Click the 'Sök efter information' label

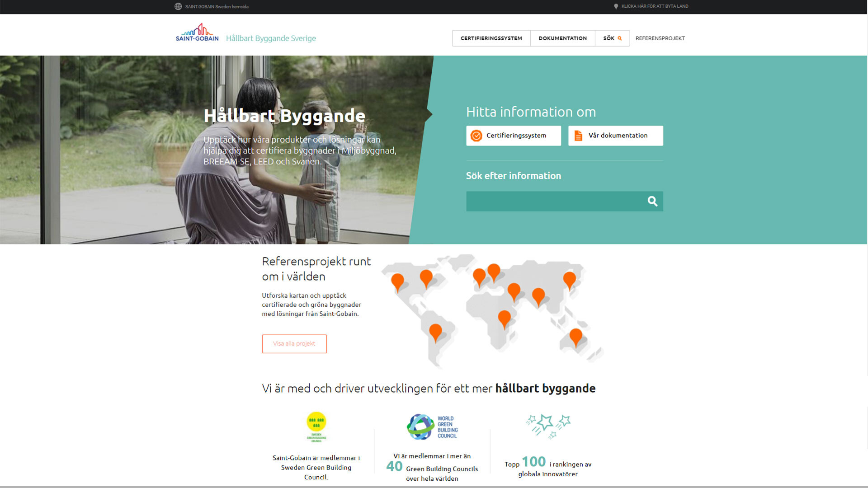[x=514, y=176]
